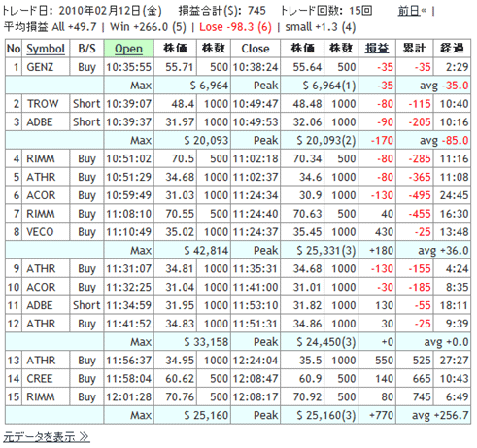Select VECO symbol in row 8
This screenshot has width=477, height=448.
click(x=40, y=232)
